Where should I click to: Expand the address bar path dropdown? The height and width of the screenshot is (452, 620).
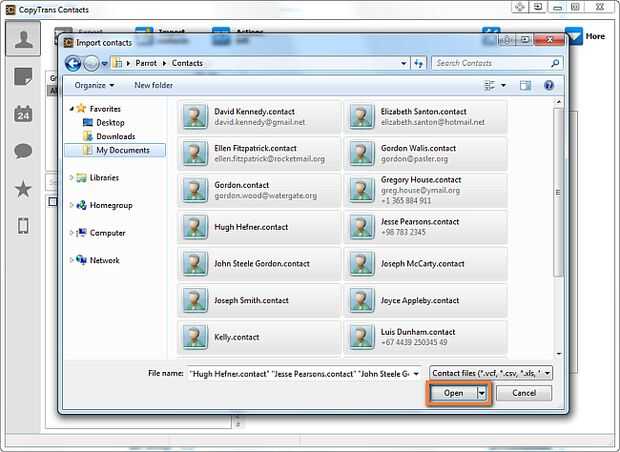coord(403,63)
